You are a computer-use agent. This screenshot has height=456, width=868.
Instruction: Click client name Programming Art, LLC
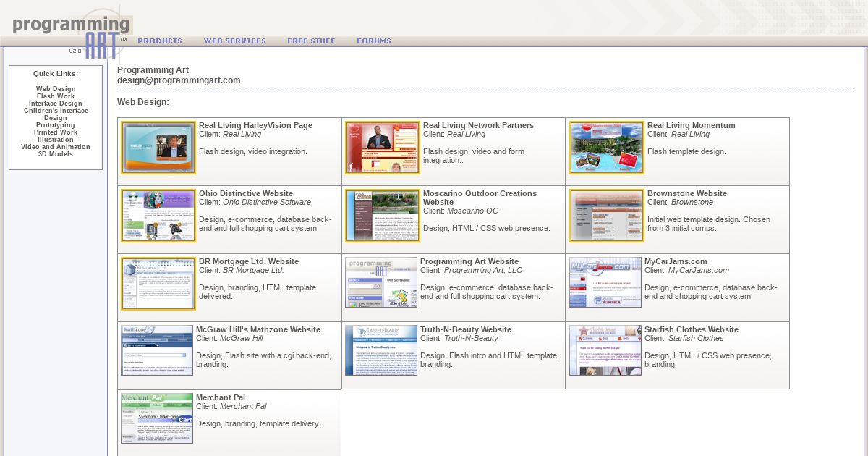click(x=483, y=270)
